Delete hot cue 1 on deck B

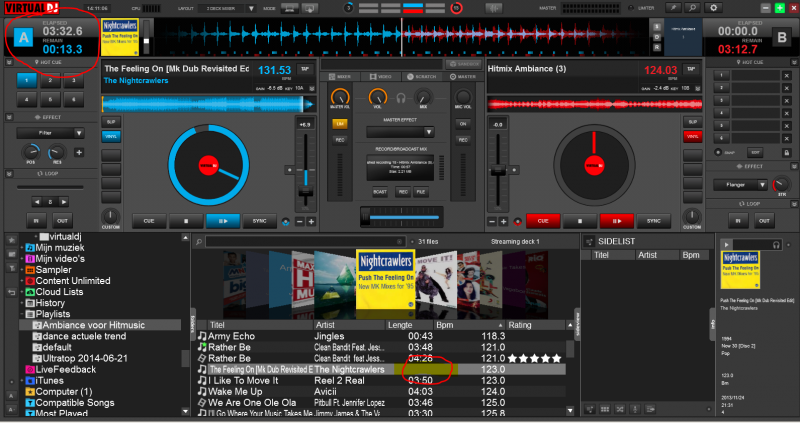tap(786, 76)
